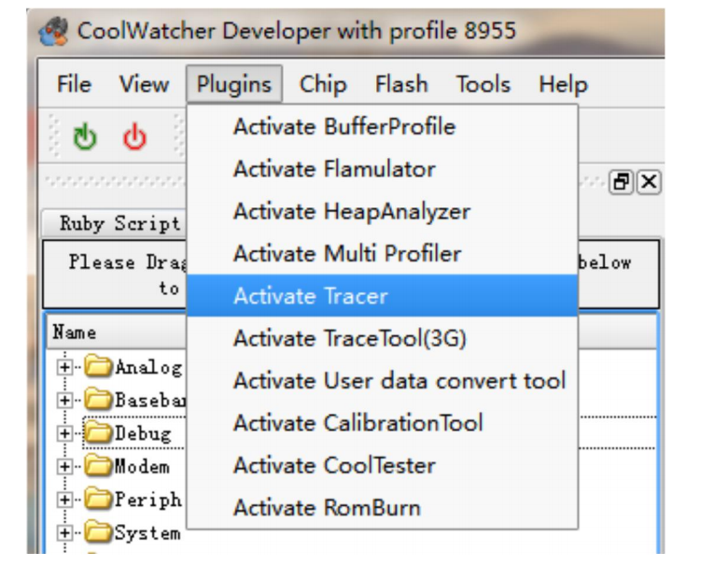Click the Periph folder icon

coord(98,499)
